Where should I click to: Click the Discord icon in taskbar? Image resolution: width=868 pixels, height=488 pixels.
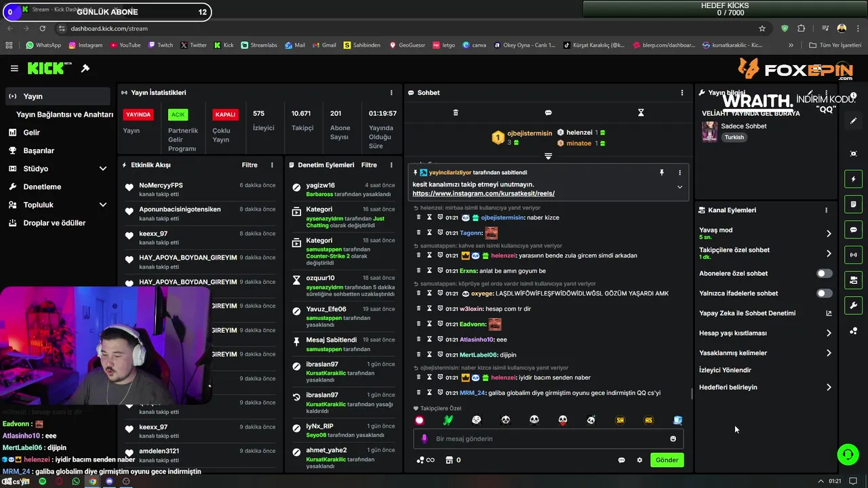pos(109,481)
